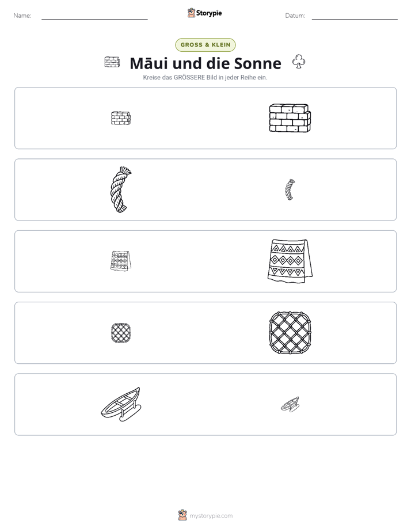Screen dimensions: 411x532
Task: Click the small fishing net image
Action: tap(121, 333)
